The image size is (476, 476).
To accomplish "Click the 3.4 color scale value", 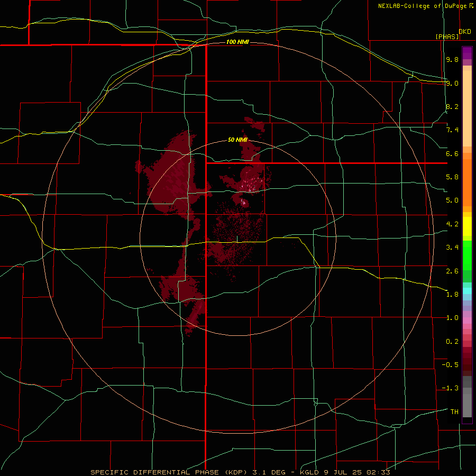I will [452, 248].
